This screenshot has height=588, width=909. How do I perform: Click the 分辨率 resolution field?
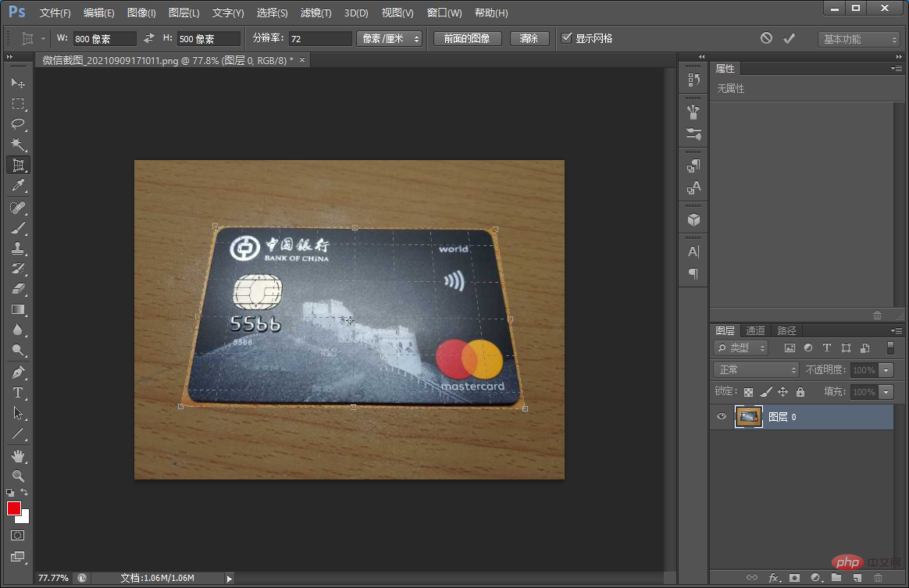click(x=320, y=39)
